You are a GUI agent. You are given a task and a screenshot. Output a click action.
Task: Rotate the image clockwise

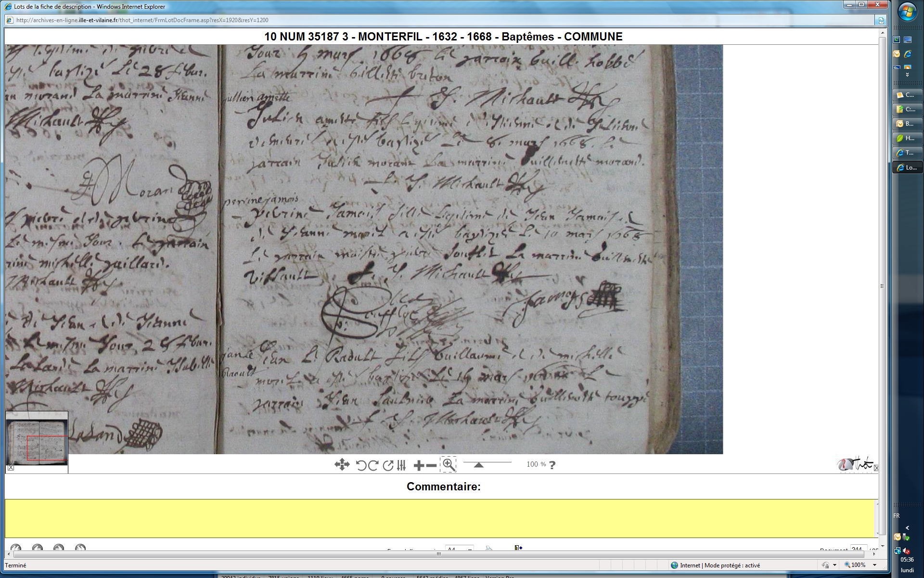[373, 465]
